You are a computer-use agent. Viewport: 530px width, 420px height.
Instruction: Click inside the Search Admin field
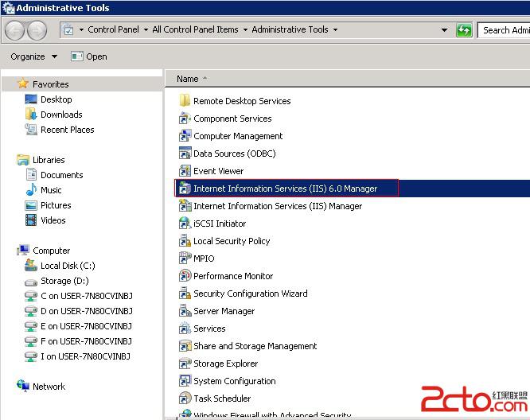click(x=504, y=30)
